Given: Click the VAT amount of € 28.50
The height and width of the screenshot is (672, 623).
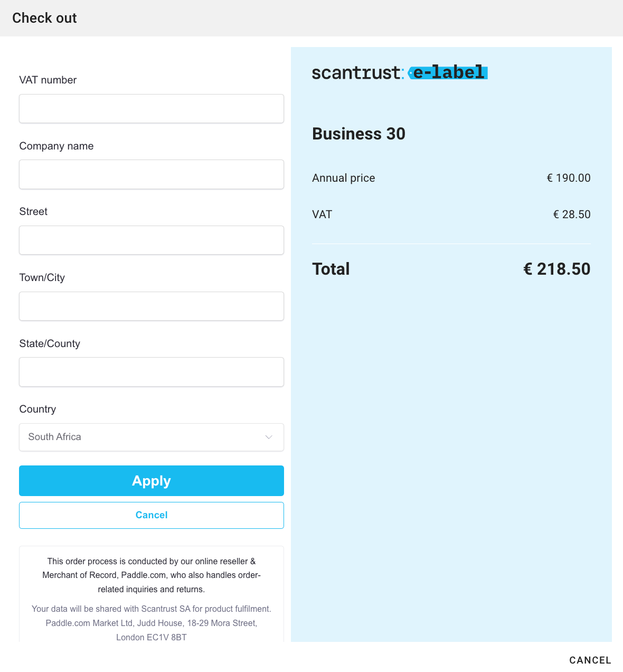Looking at the screenshot, I should 572,214.
